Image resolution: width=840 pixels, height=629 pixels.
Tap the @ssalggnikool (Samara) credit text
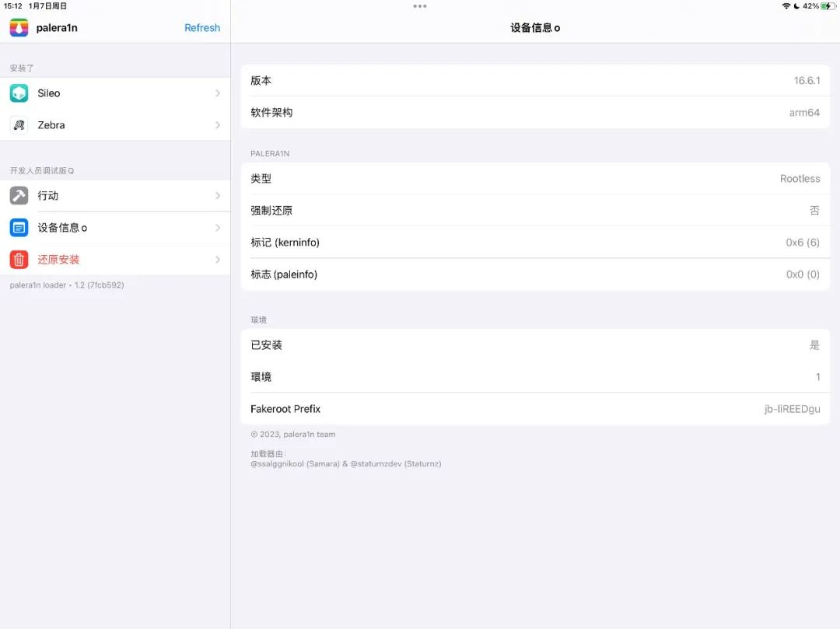296,463
